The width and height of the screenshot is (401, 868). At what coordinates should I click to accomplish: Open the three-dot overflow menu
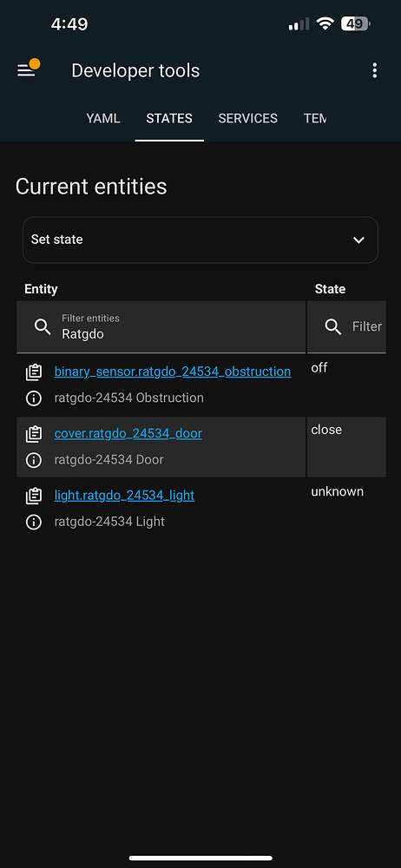[x=375, y=70]
